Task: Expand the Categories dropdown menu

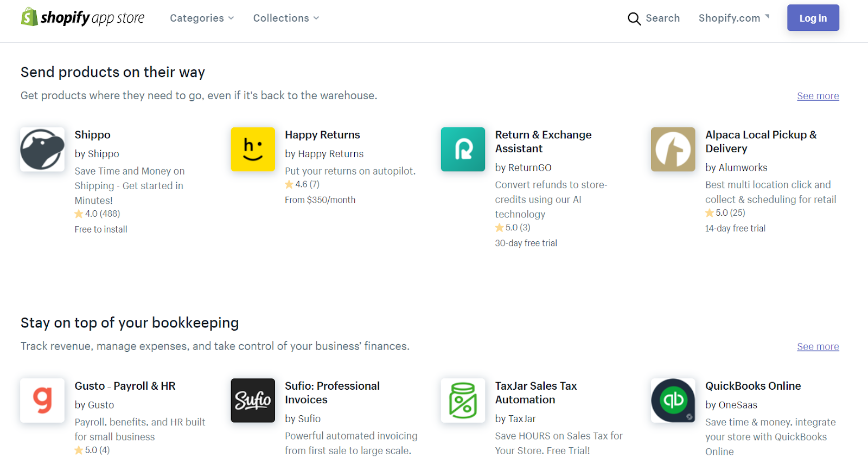Action: click(202, 18)
